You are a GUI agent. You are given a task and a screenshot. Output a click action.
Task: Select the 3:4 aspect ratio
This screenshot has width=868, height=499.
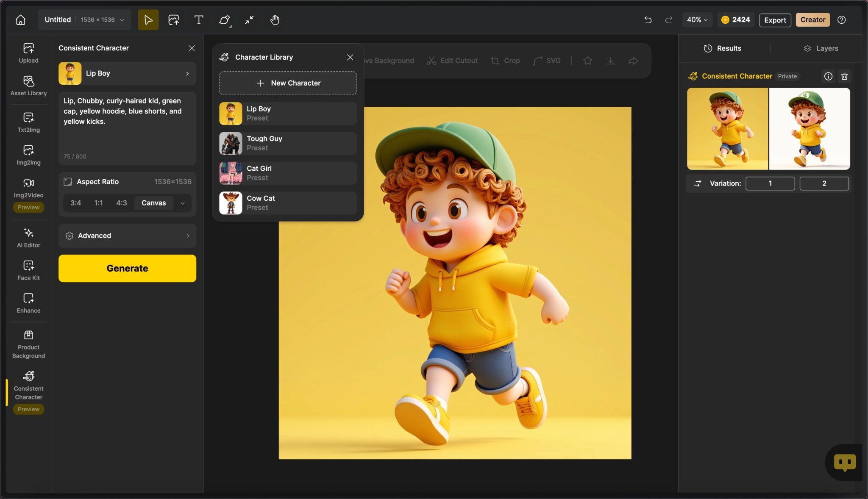coord(75,202)
